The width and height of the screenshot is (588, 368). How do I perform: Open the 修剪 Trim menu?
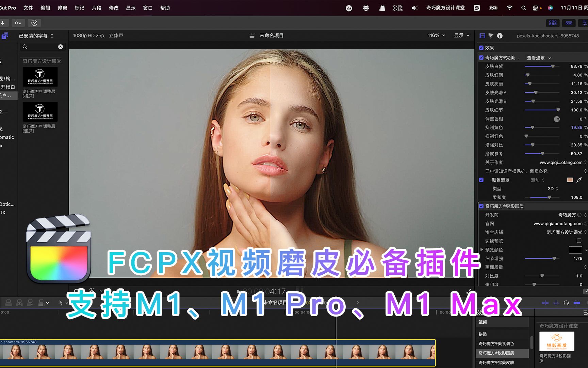(62, 8)
